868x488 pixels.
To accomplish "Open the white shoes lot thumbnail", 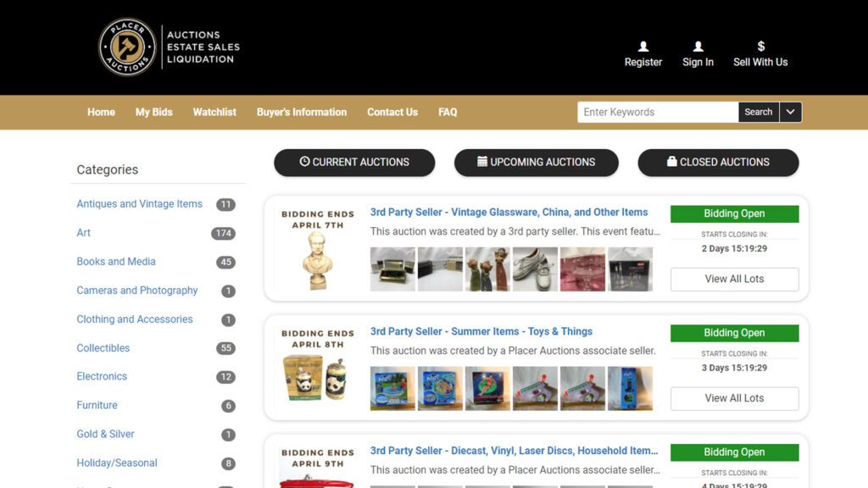I will point(535,269).
